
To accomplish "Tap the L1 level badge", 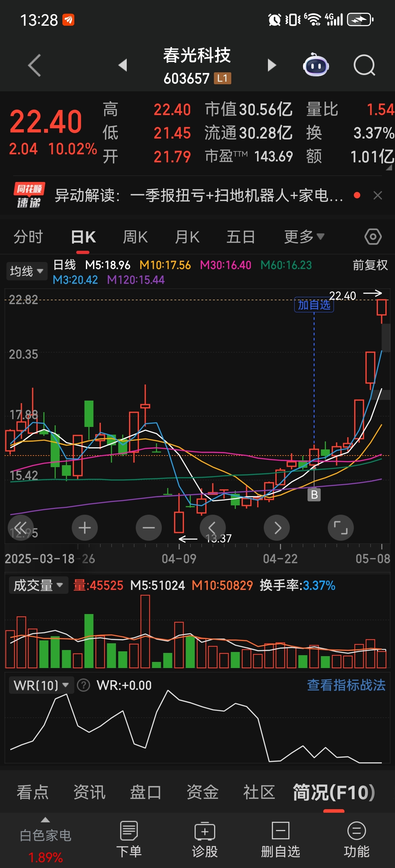I will tap(223, 78).
